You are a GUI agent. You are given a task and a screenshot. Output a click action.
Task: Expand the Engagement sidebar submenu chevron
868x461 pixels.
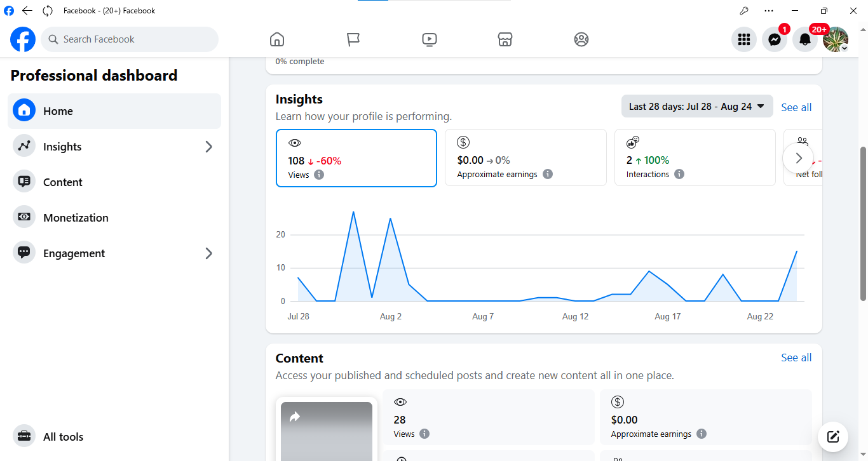pyautogui.click(x=208, y=253)
